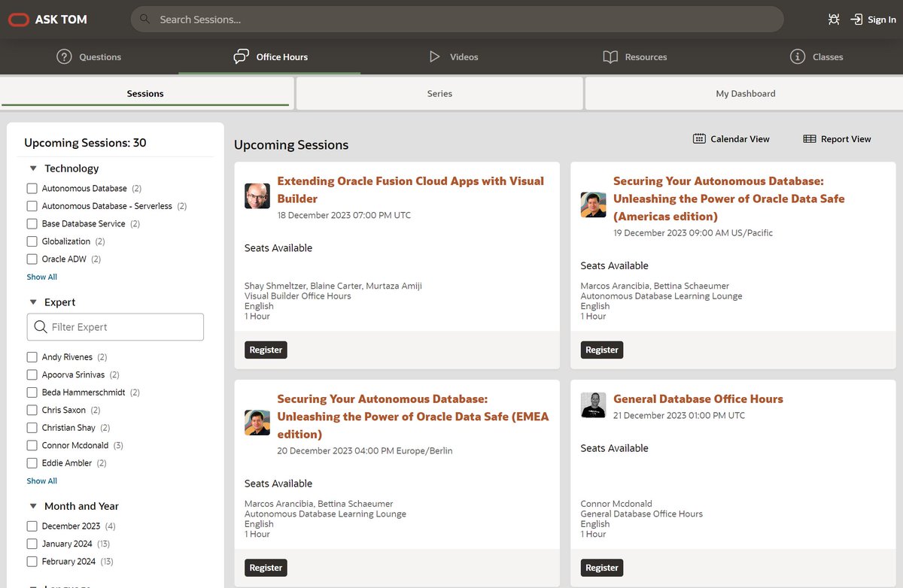
Task: Click Shay Shmeltzer's avatar in Visual Builder session
Action: click(257, 195)
